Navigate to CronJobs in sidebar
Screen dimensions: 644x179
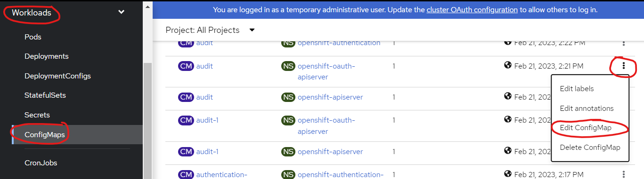pyautogui.click(x=41, y=163)
